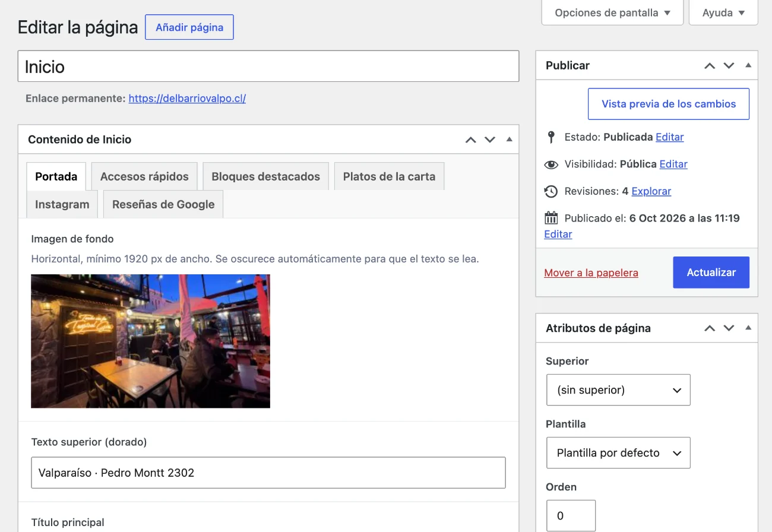Image resolution: width=772 pixels, height=532 pixels.
Task: Move Contenido de Inicio box down
Action: coord(490,140)
